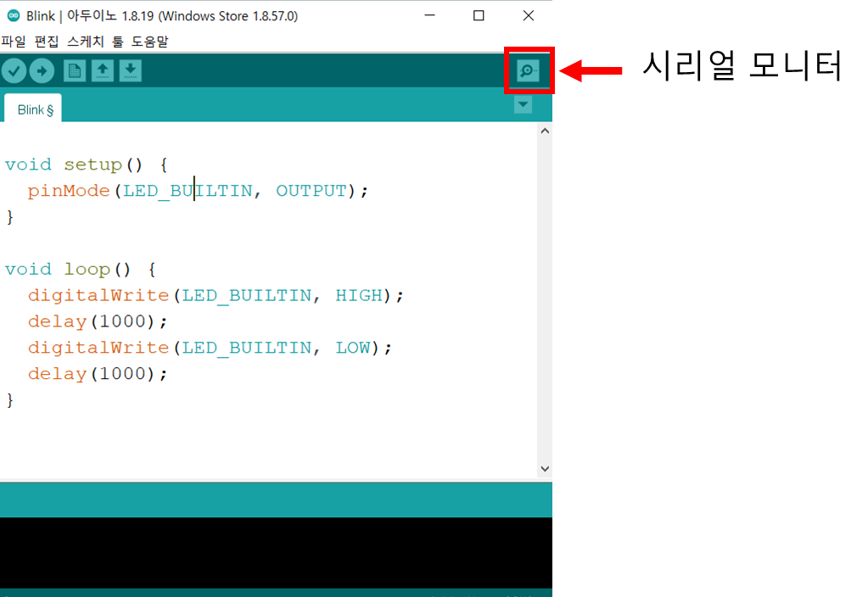The width and height of the screenshot is (868, 597).
Task: Click the editor scrollbar down arrow
Action: pos(545,469)
